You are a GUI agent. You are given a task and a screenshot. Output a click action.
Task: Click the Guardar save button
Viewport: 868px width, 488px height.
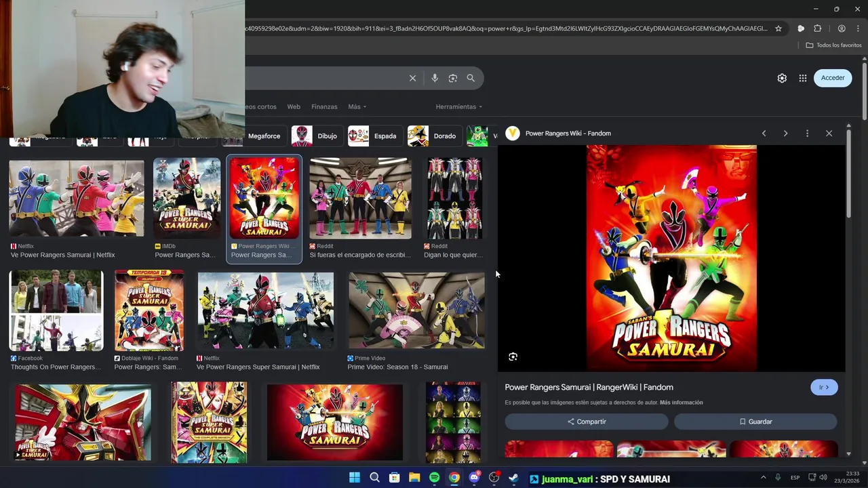click(755, 422)
